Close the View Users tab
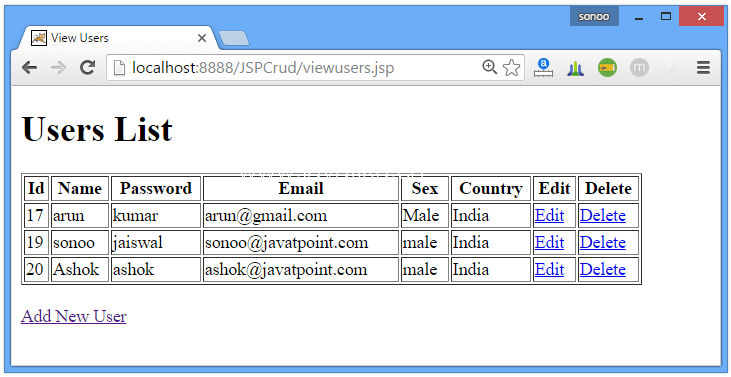This screenshot has height=377, width=731. pos(202,38)
